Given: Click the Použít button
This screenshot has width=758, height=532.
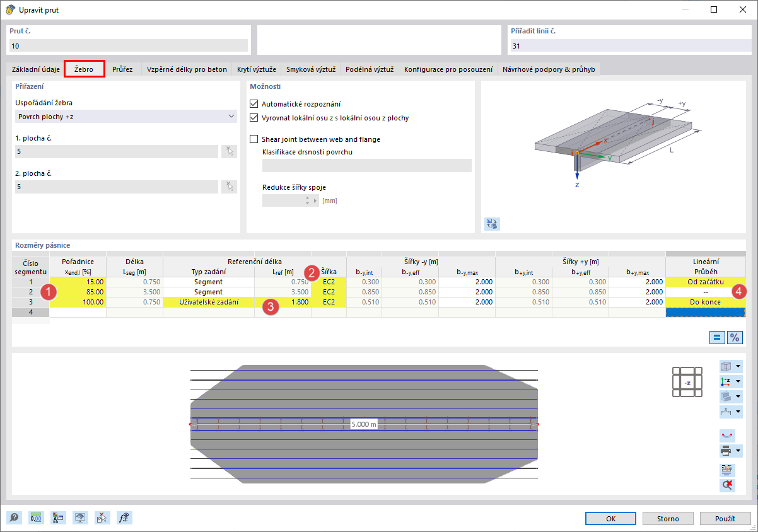Looking at the screenshot, I should coord(725,518).
